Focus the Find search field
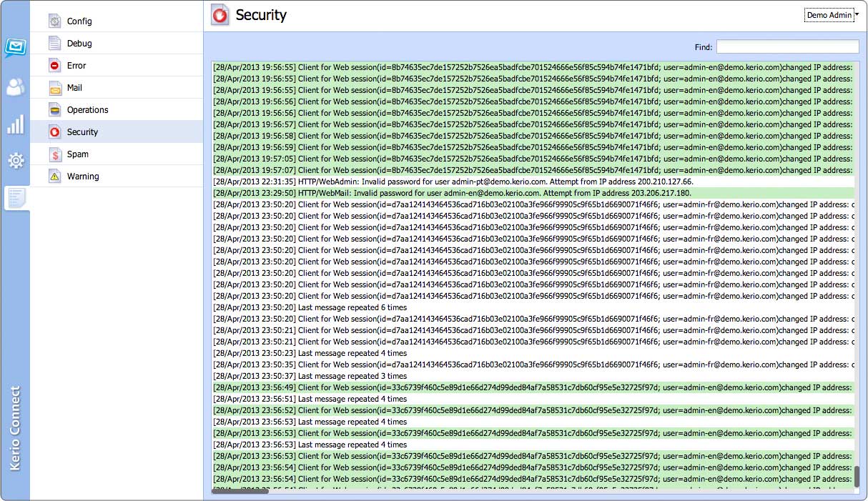Screen dimensions: 868x501 click(x=788, y=47)
